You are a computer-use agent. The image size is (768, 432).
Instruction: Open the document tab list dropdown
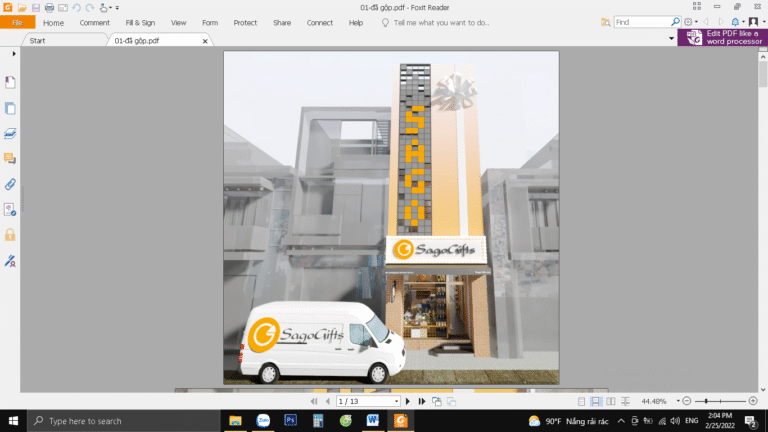[x=671, y=38]
